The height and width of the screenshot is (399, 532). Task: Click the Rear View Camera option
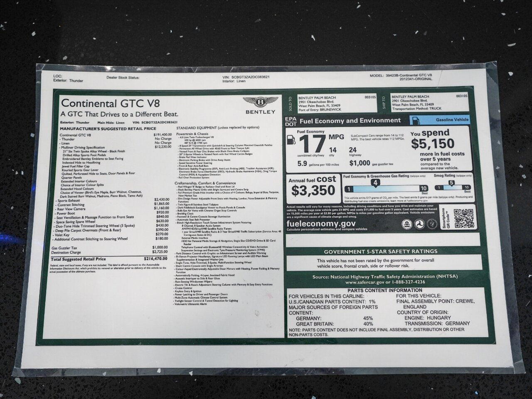[71, 209]
